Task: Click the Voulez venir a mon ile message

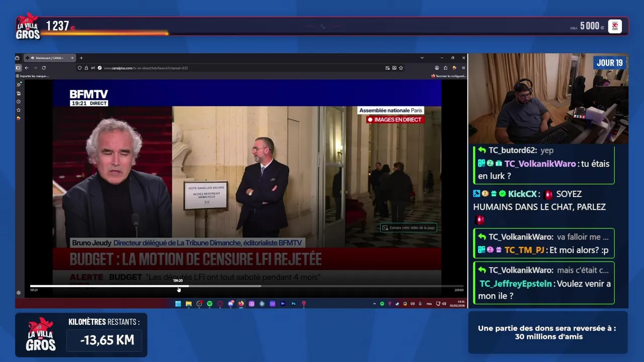Action: click(x=544, y=290)
